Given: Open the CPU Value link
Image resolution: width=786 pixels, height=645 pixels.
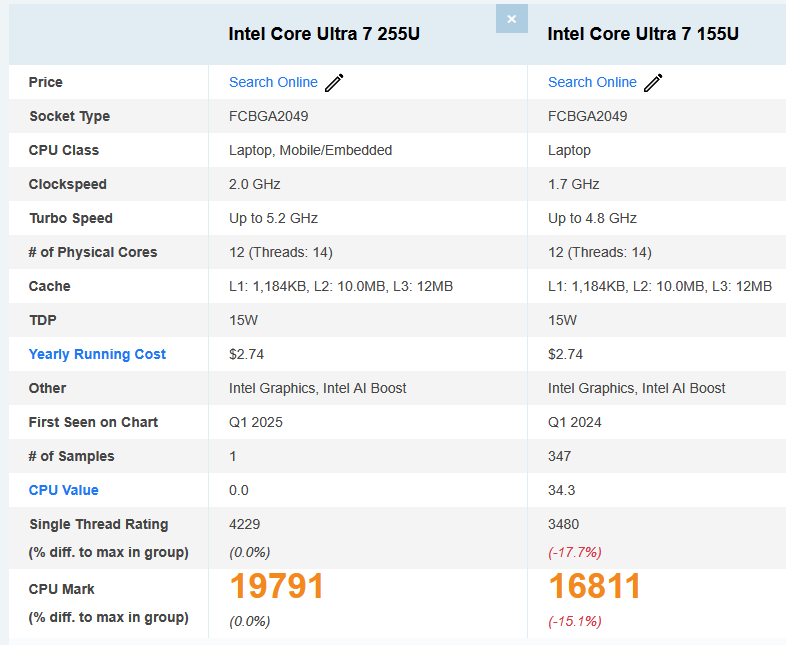Looking at the screenshot, I should tap(63, 490).
